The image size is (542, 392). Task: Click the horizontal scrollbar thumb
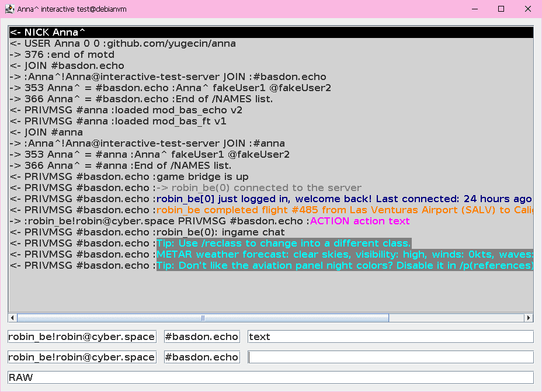pos(203,318)
